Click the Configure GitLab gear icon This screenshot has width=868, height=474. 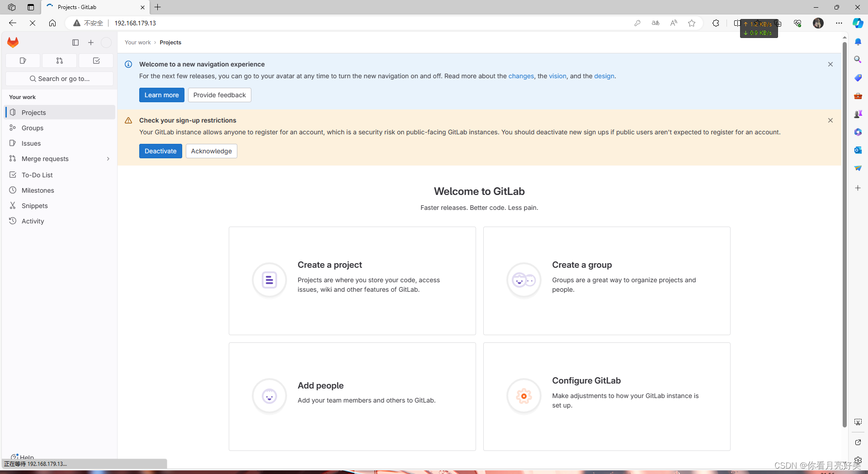[524, 396]
